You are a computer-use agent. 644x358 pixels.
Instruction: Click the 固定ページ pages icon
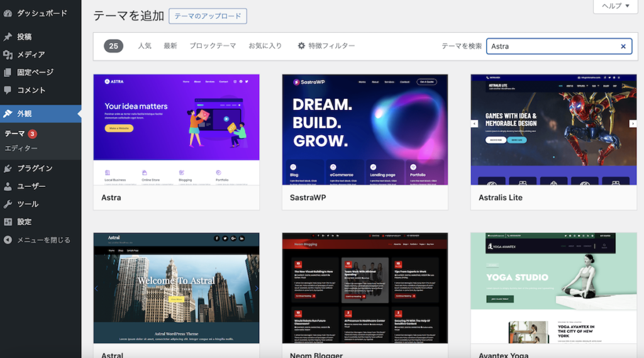pos(8,72)
